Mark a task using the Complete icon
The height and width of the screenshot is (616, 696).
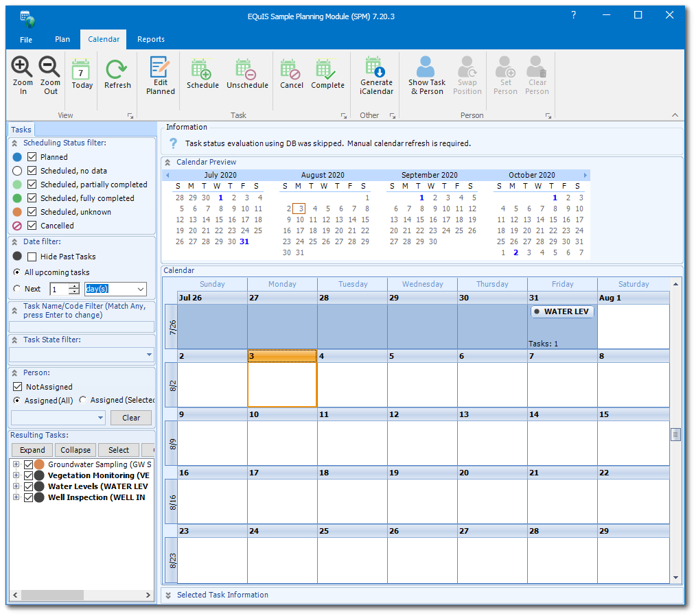[327, 73]
